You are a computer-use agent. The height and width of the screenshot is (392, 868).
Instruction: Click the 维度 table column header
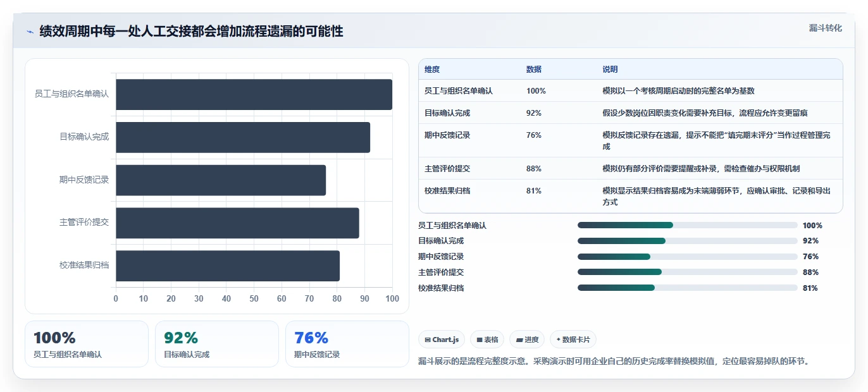coord(432,69)
